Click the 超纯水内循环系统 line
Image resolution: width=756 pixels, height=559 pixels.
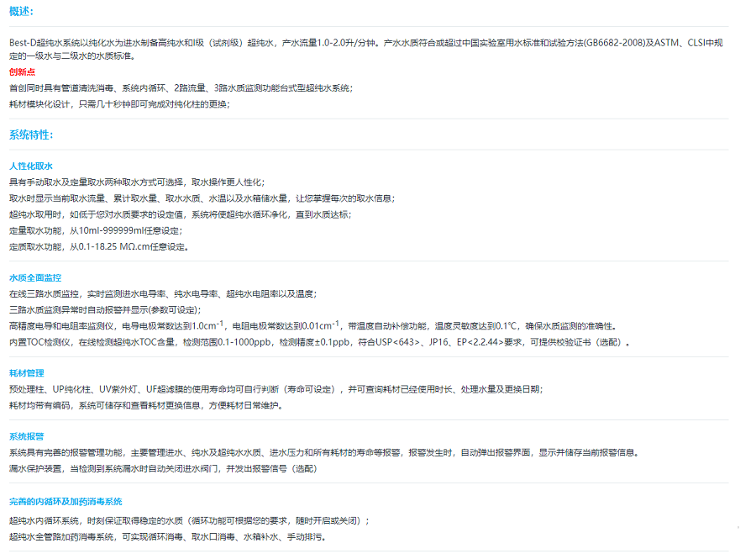(x=189, y=520)
